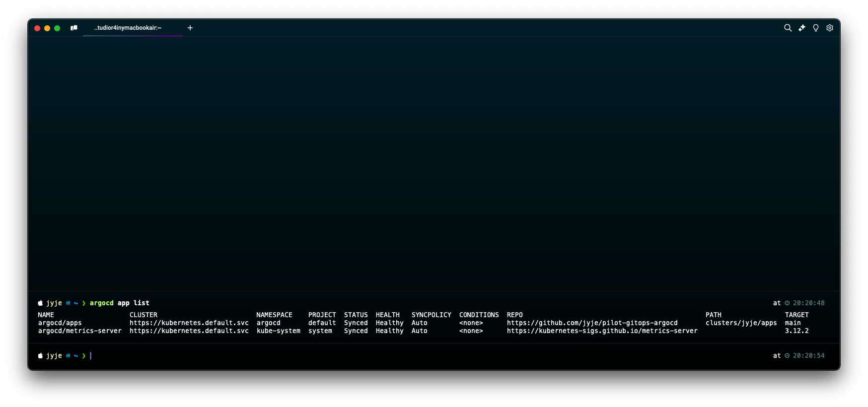Click the STATUS column header
This screenshot has width=868, height=407.
(356, 315)
